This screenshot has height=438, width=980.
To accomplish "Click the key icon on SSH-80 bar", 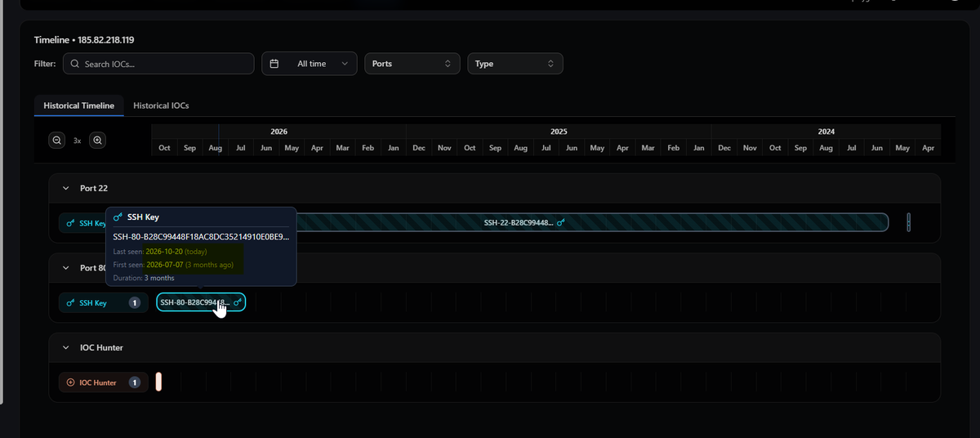I will tap(237, 302).
